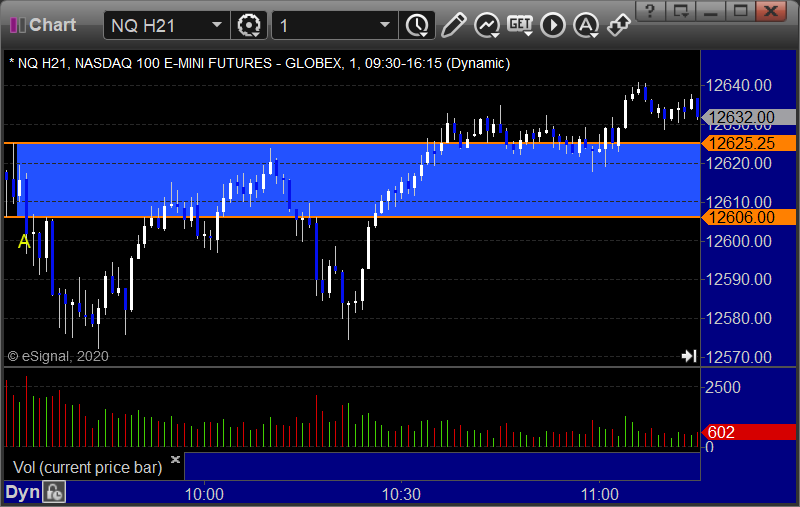Click the 12640.00 price axis label
The height and width of the screenshot is (507, 800).
738,85
